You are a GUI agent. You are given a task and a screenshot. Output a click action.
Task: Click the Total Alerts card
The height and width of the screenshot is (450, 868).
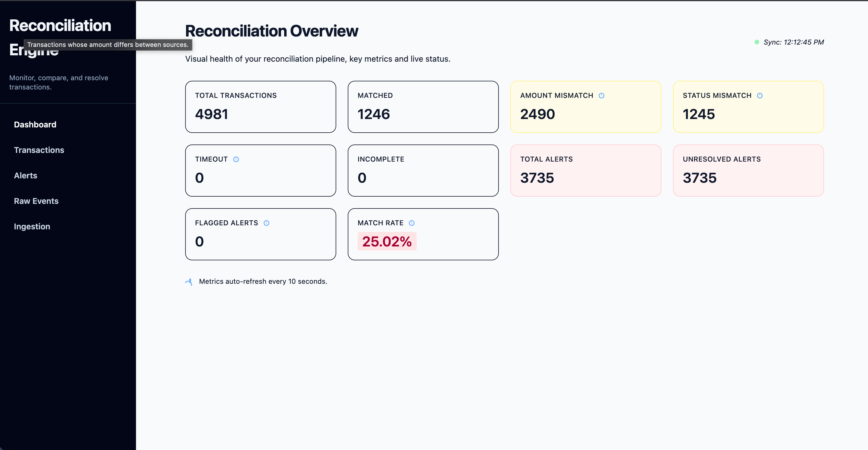(586, 170)
